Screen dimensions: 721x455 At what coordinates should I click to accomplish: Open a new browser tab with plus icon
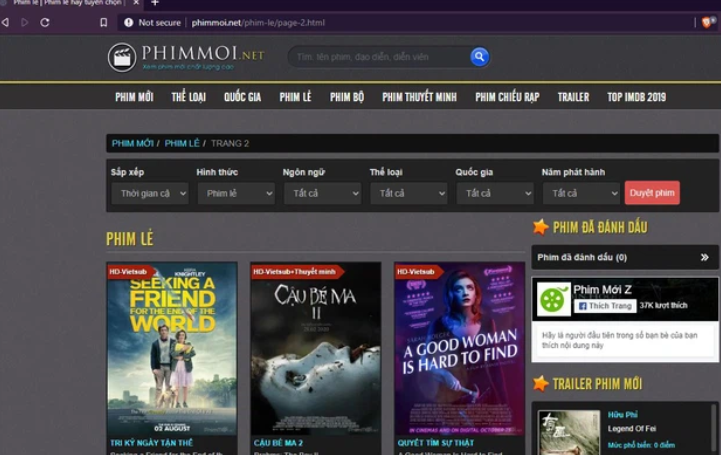(x=154, y=4)
